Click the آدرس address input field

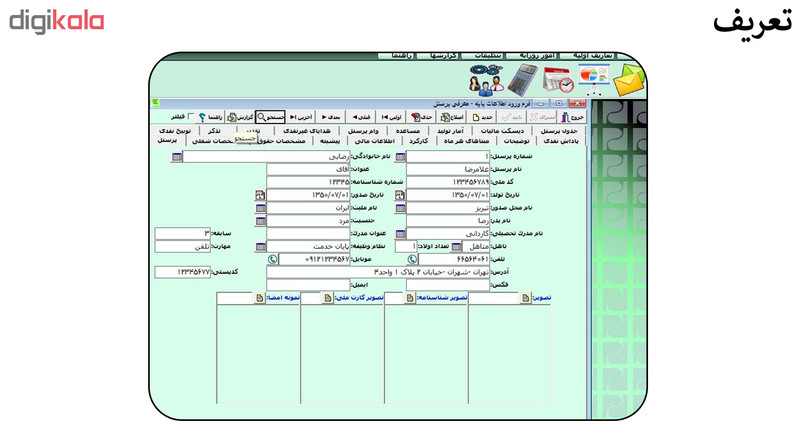[x=378, y=272]
